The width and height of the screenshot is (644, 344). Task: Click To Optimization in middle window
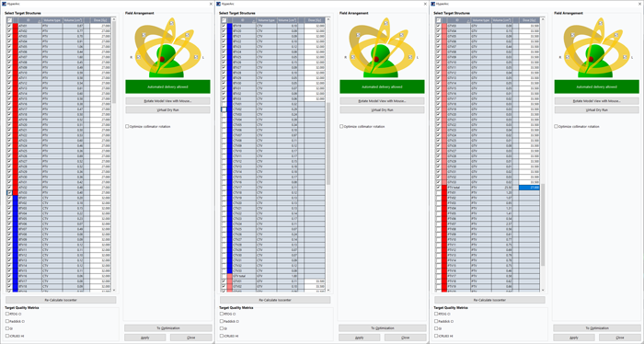(383, 328)
